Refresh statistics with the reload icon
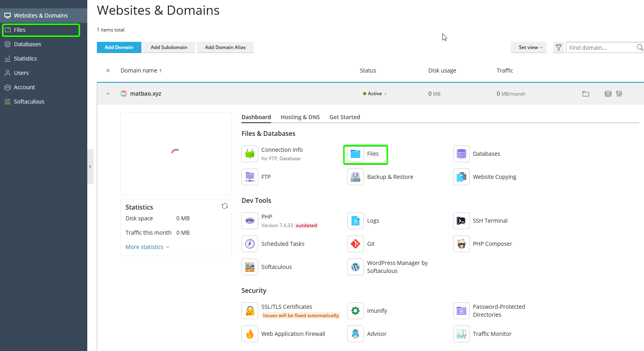 [x=225, y=206]
